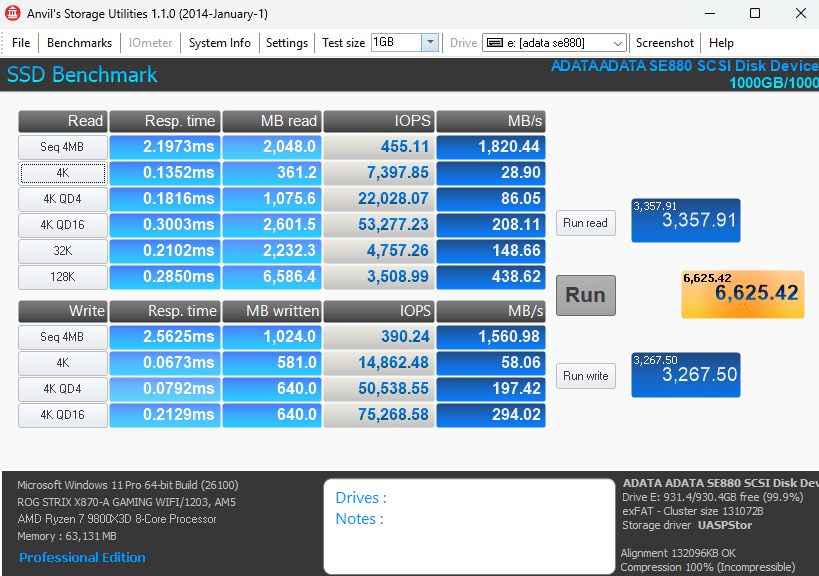Click the Run write button
Image resolution: width=819 pixels, height=576 pixels.
(x=585, y=376)
